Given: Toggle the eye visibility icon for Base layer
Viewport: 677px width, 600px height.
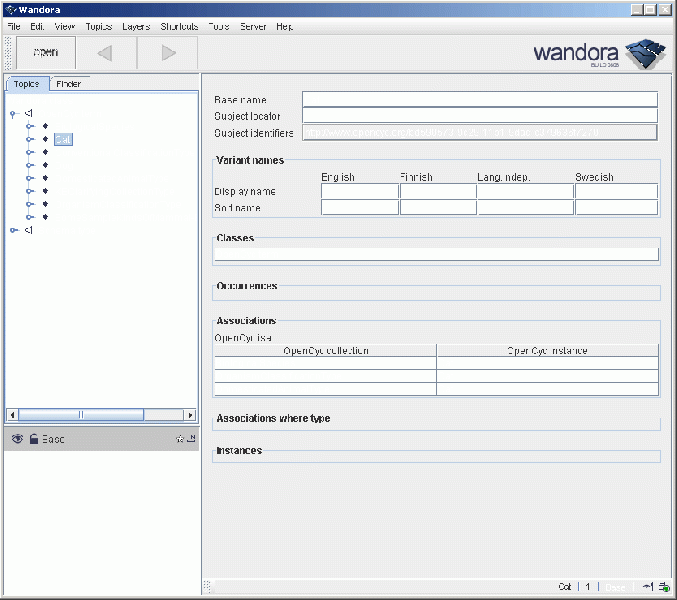Looking at the screenshot, I should [x=17, y=439].
